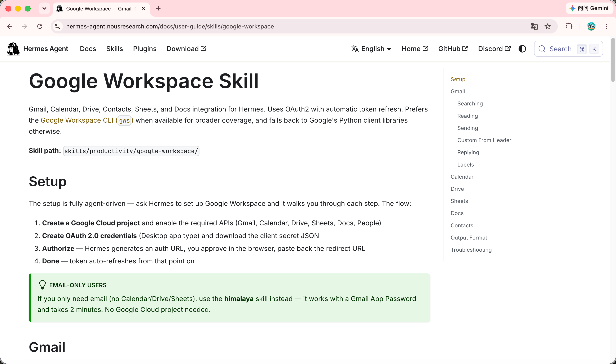Open the Skills nav item

114,49
